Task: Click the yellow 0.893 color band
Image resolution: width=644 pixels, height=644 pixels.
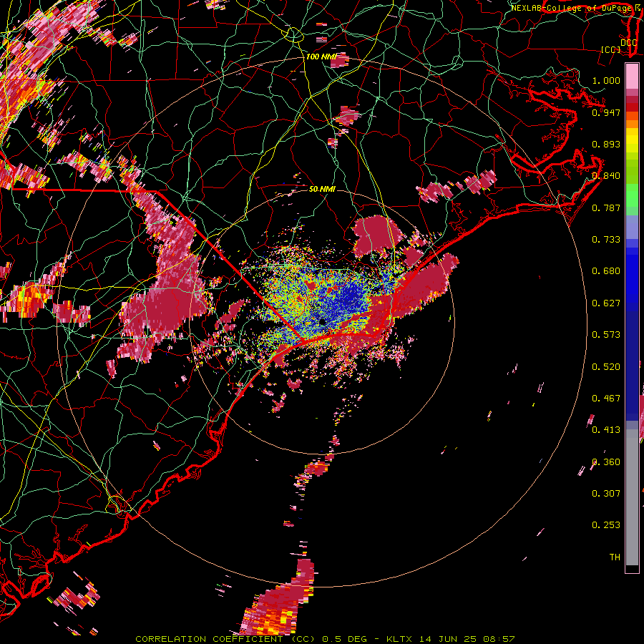Action: [632, 140]
